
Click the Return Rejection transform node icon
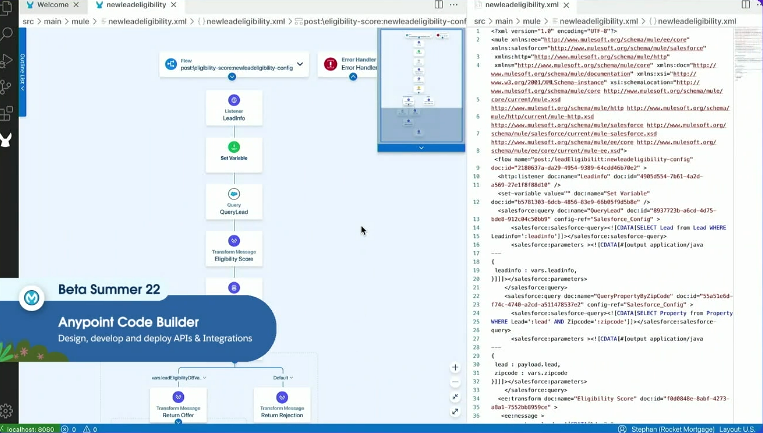point(282,397)
